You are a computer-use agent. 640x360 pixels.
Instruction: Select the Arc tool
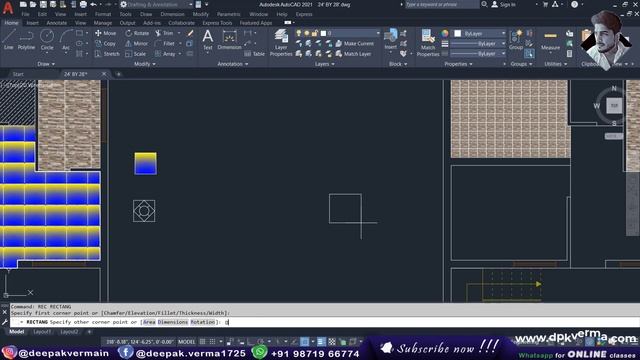(66, 40)
